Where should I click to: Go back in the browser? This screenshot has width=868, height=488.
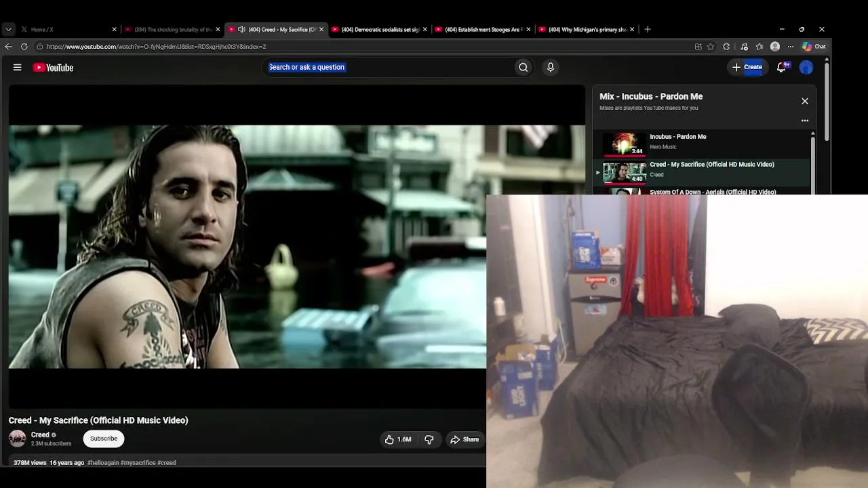click(8, 47)
